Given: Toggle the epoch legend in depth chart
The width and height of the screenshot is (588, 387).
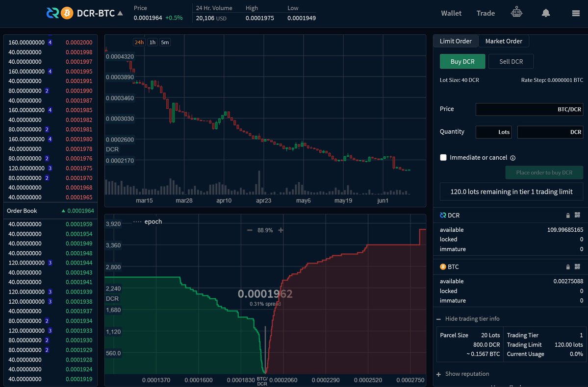Looking at the screenshot, I should click(x=148, y=221).
